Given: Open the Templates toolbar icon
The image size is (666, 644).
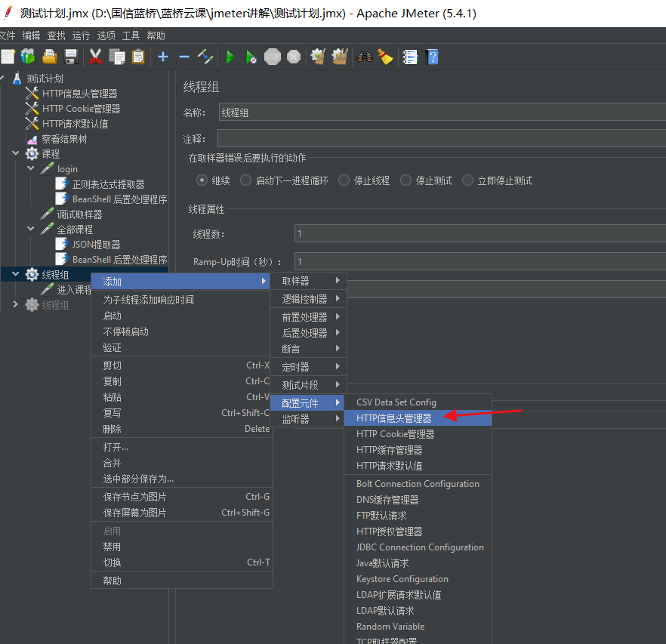Looking at the screenshot, I should click(x=28, y=57).
